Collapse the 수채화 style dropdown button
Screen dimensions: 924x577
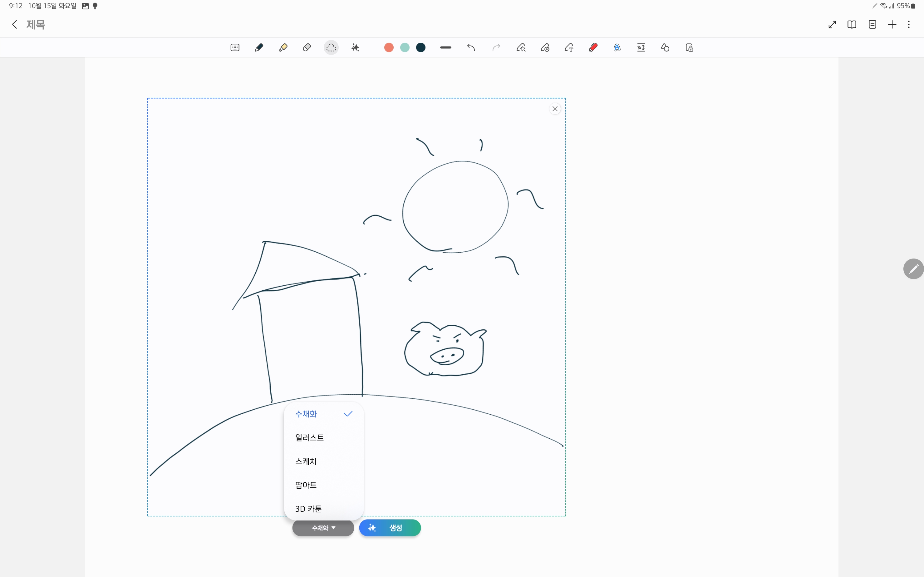click(x=323, y=528)
